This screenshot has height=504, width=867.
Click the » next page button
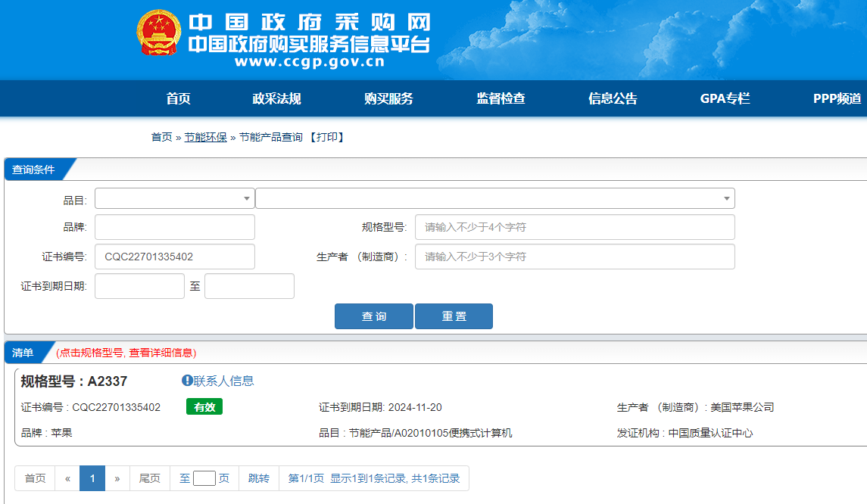click(x=117, y=478)
